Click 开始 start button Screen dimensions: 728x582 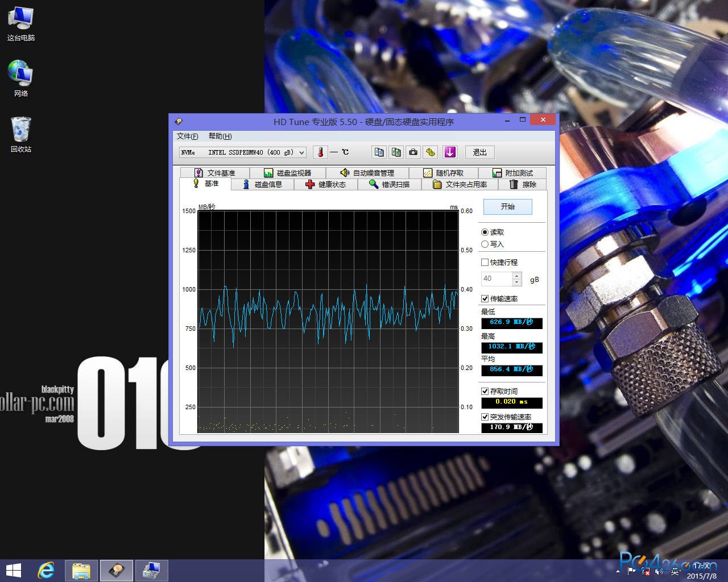pos(508,206)
